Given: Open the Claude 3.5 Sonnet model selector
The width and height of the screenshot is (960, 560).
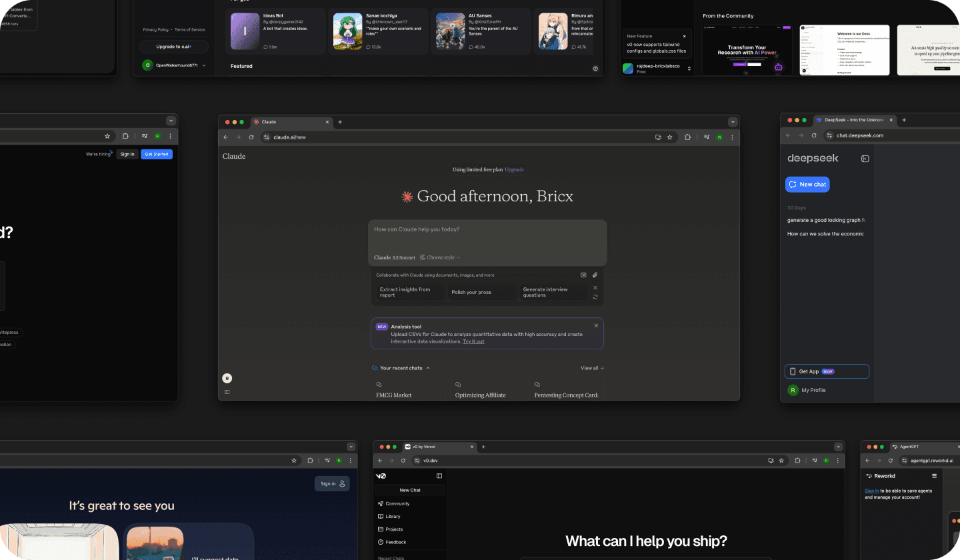Looking at the screenshot, I should pos(395,257).
